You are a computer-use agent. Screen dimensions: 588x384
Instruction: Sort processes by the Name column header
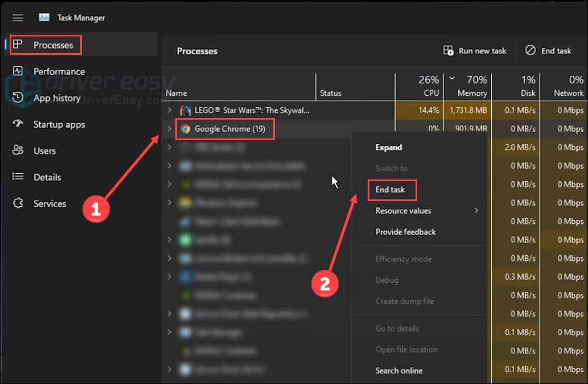(x=176, y=93)
